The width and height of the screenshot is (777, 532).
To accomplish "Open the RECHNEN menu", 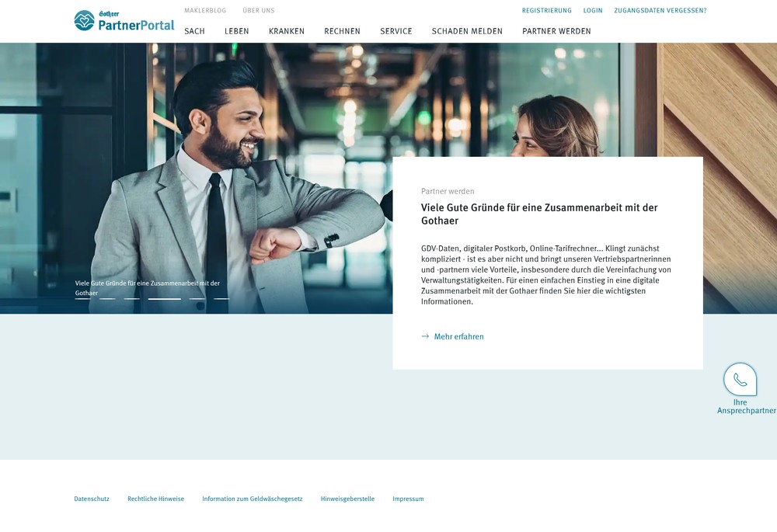I will 342,31.
